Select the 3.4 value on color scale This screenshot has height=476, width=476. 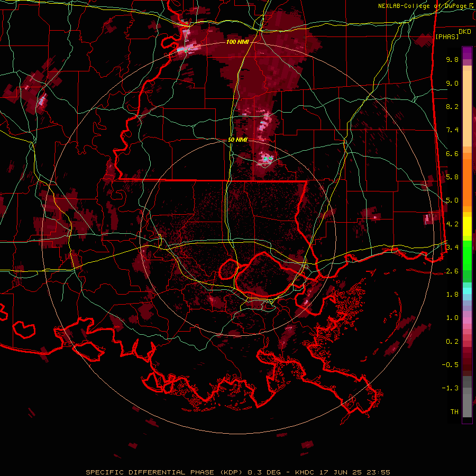452,248
